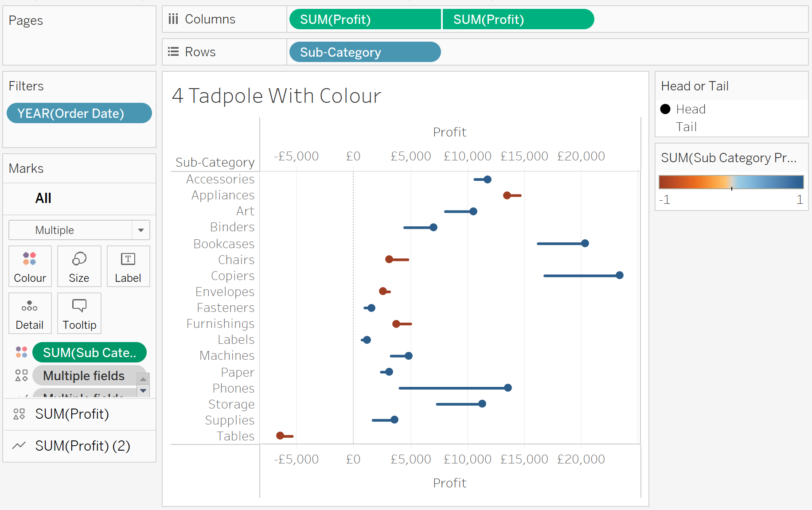
Task: Click the YEAR(Order Date) filter pill
Action: click(x=79, y=113)
